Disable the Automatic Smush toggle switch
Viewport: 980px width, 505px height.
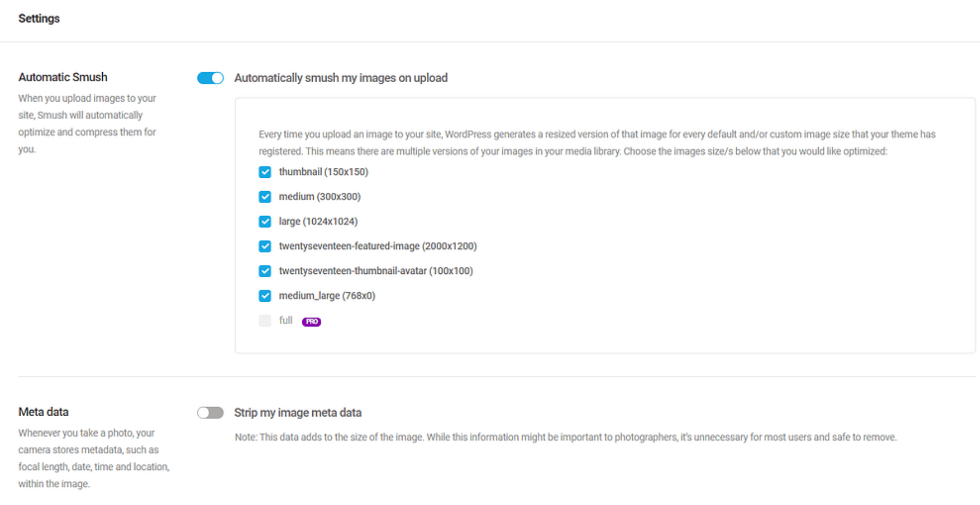pos(210,78)
